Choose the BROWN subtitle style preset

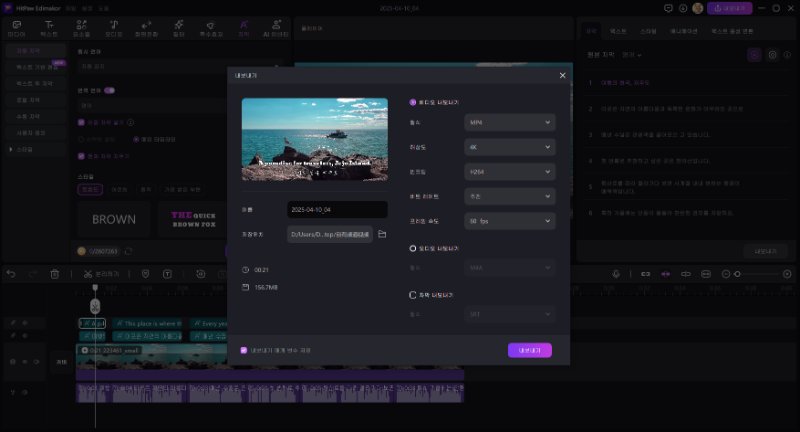pyautogui.click(x=114, y=219)
